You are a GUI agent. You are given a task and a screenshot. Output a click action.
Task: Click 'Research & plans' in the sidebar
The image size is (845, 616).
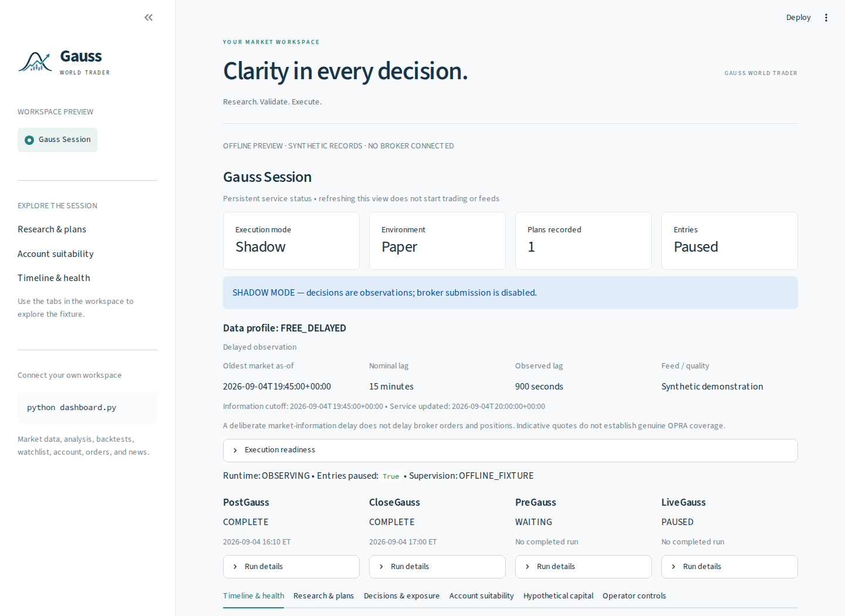pos(52,229)
